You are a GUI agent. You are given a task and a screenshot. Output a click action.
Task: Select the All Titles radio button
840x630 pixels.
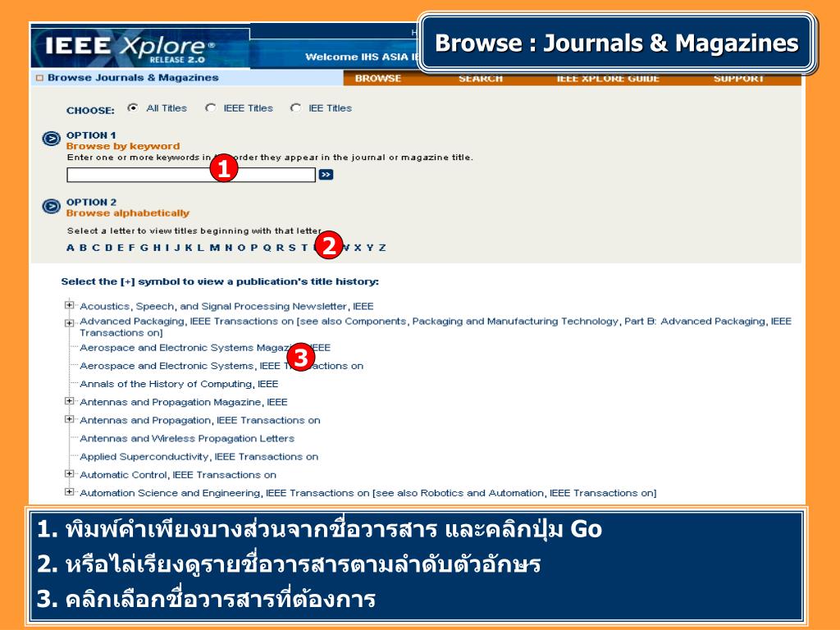coord(132,107)
